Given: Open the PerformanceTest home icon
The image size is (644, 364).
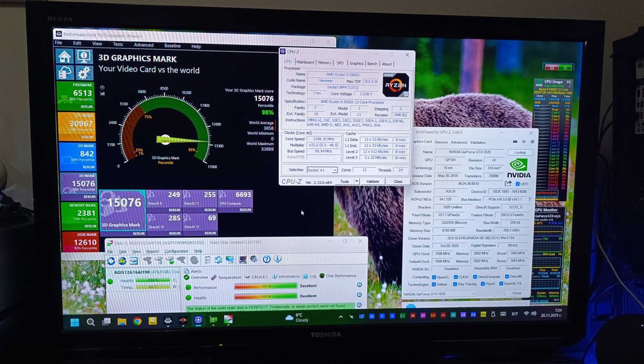Looking at the screenshot, I should pos(64,56).
